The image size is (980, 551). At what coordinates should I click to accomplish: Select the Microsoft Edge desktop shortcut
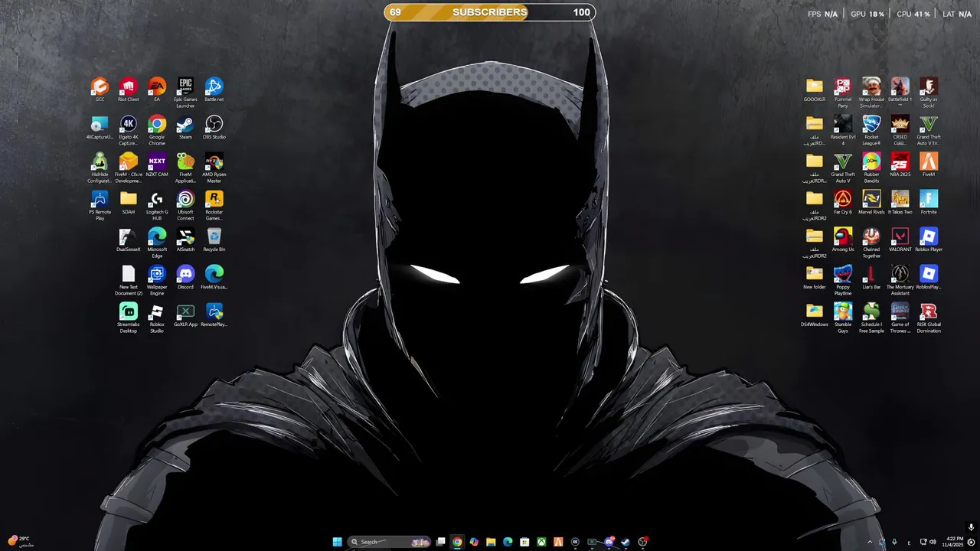pos(157,243)
